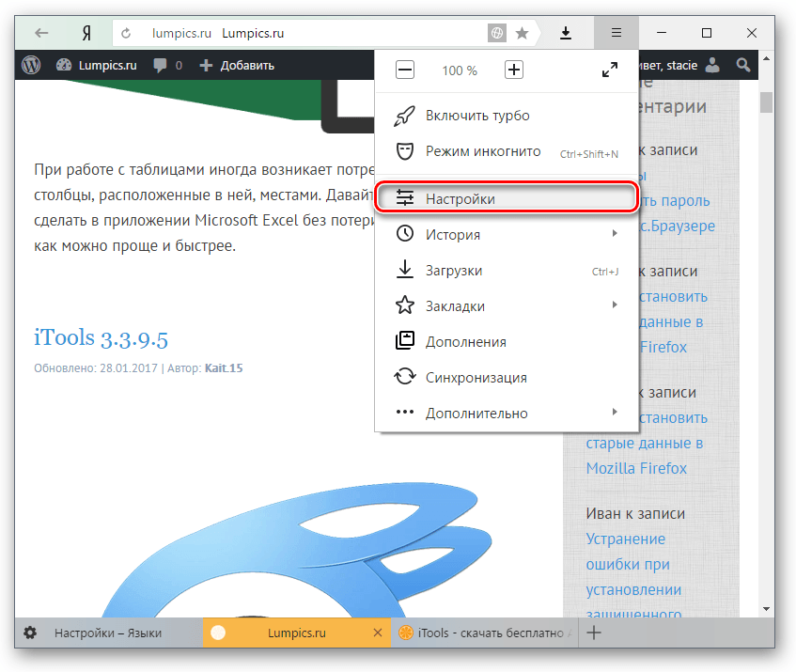Open the Дополнительно menu entry
796x672 pixels.
[507, 414]
